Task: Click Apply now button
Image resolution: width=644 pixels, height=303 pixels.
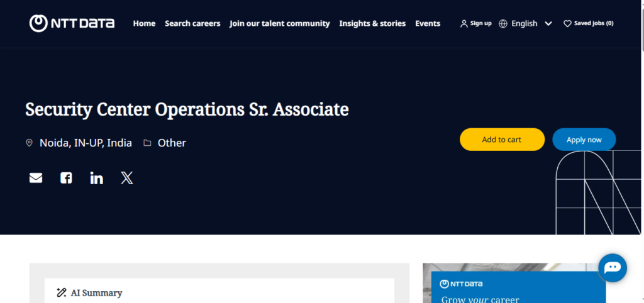Action: (x=584, y=140)
